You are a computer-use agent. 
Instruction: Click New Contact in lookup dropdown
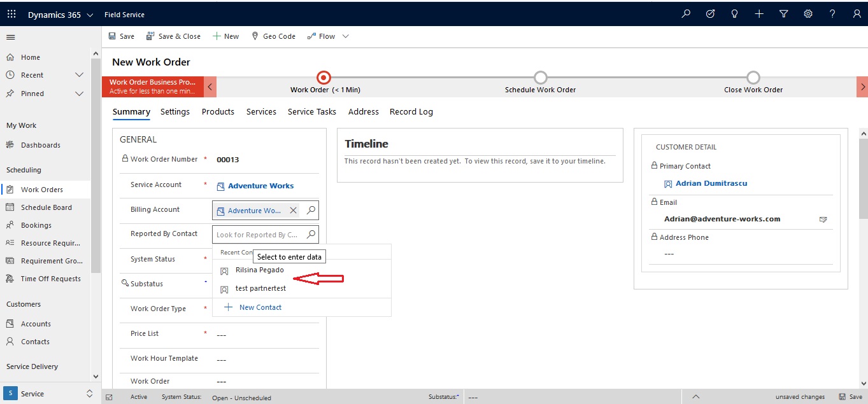tap(253, 307)
